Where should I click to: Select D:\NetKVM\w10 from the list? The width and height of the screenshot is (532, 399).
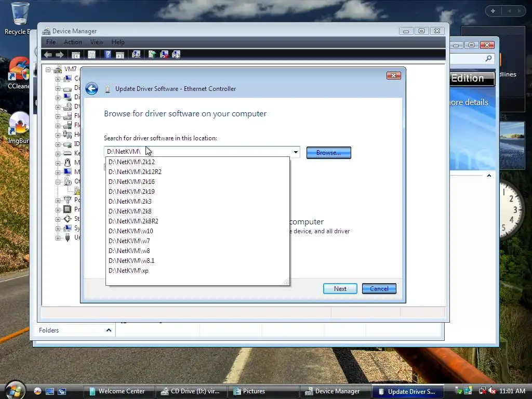coord(197,231)
